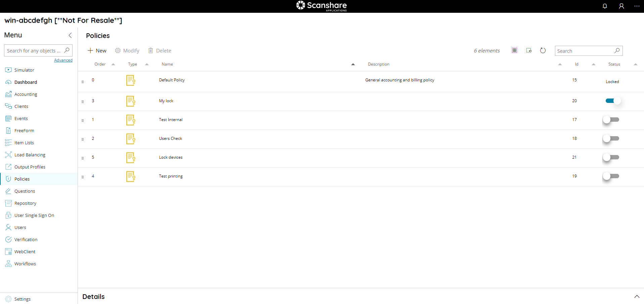644x304 pixels.
Task: Sort by the Type column arrow
Action: (147, 64)
